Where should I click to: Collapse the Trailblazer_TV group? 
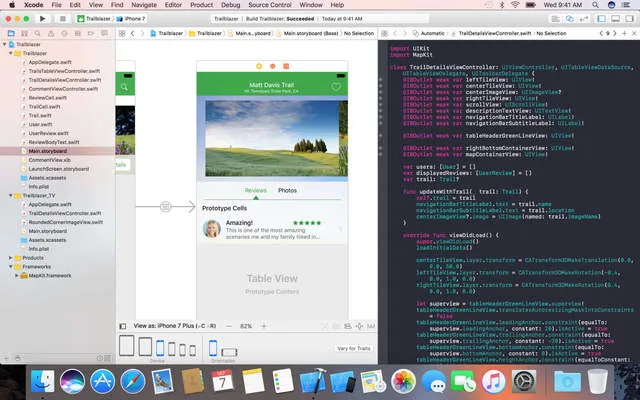click(10, 196)
